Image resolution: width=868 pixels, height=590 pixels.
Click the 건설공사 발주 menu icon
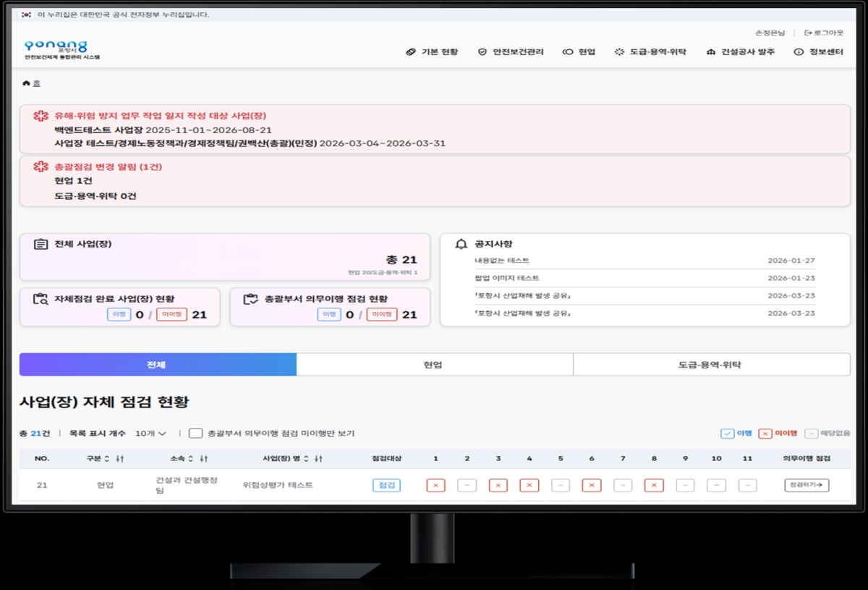coord(710,52)
